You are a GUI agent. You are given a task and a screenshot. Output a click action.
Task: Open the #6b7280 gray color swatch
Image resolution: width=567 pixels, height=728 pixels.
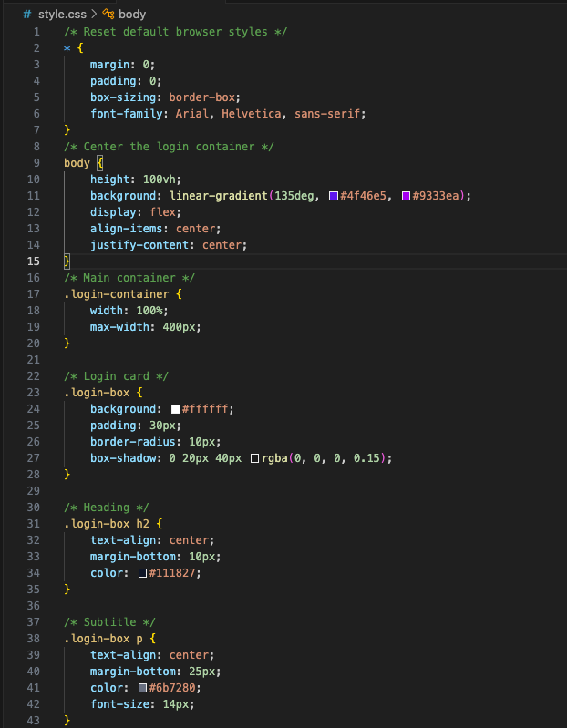click(142, 688)
